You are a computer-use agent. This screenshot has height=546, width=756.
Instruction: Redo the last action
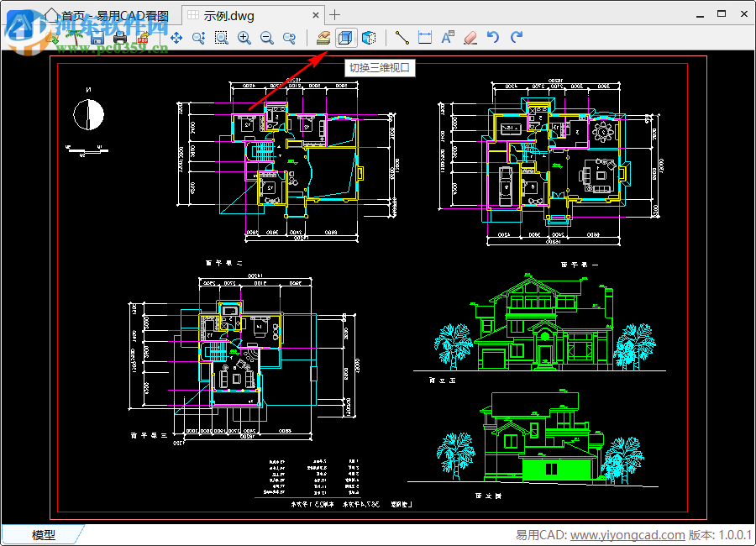pos(516,38)
